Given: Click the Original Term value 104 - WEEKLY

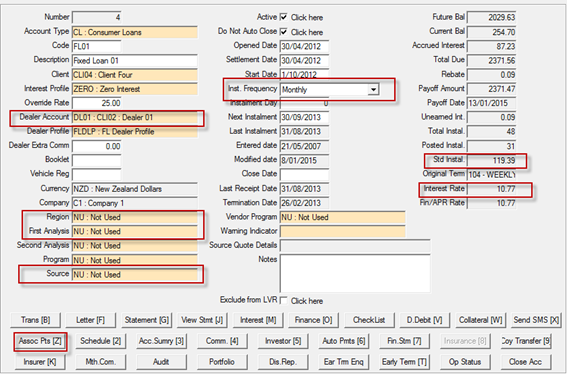Looking at the screenshot, I should coord(491,174).
